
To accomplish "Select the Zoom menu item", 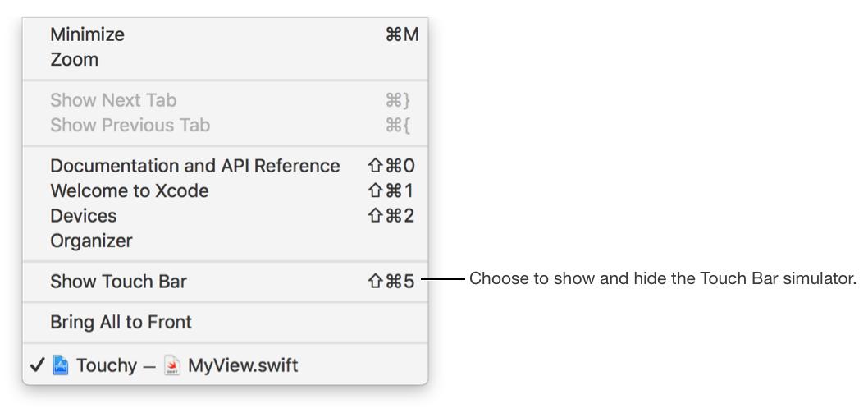I will (x=75, y=60).
